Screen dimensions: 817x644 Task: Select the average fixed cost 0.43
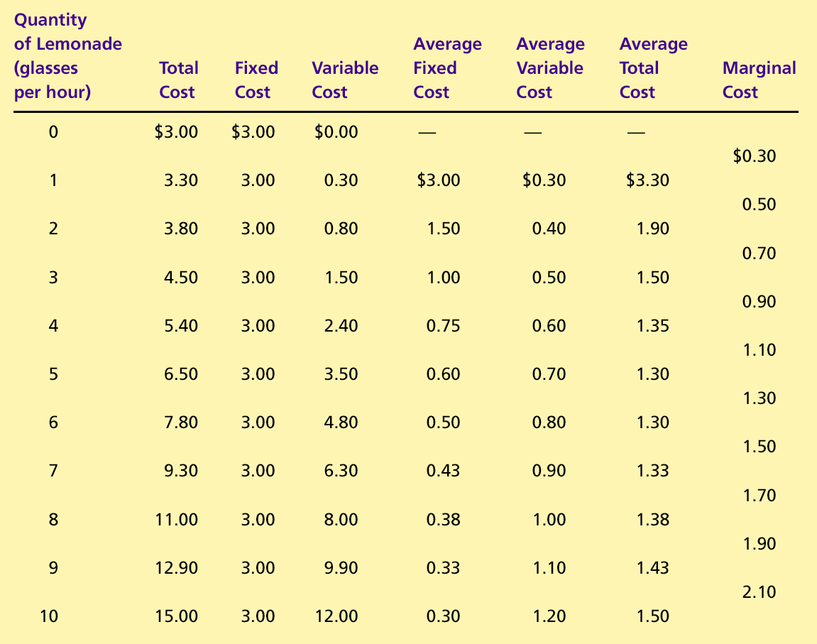pyautogui.click(x=444, y=471)
